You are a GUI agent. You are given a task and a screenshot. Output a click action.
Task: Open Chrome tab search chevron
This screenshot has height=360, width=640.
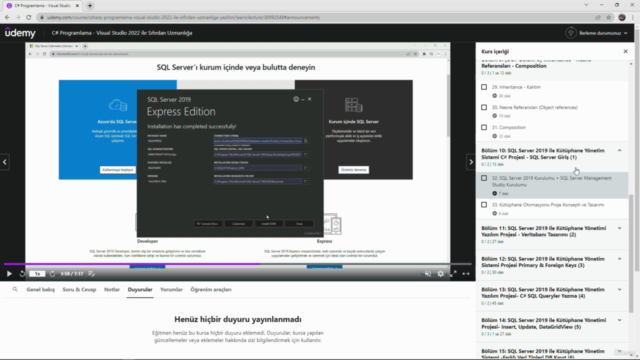pyautogui.click(x=586, y=5)
